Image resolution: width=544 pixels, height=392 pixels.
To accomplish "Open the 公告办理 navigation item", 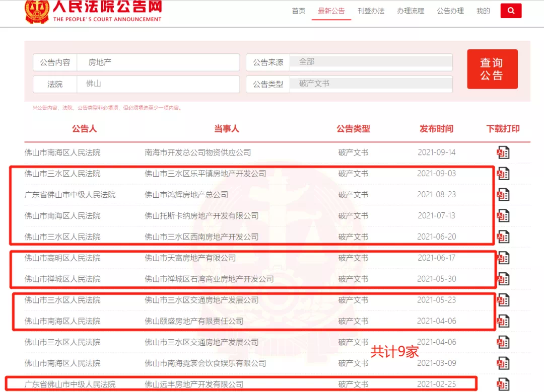I will 450,11.
